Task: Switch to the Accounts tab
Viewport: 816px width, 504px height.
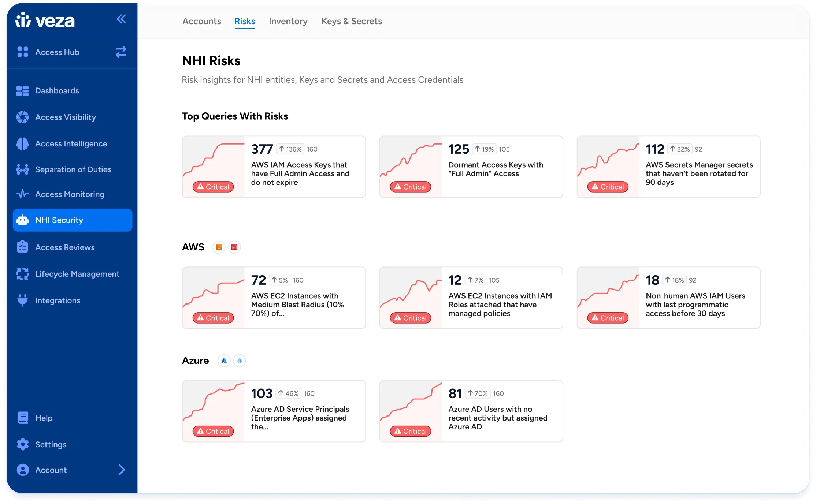Action: point(202,21)
